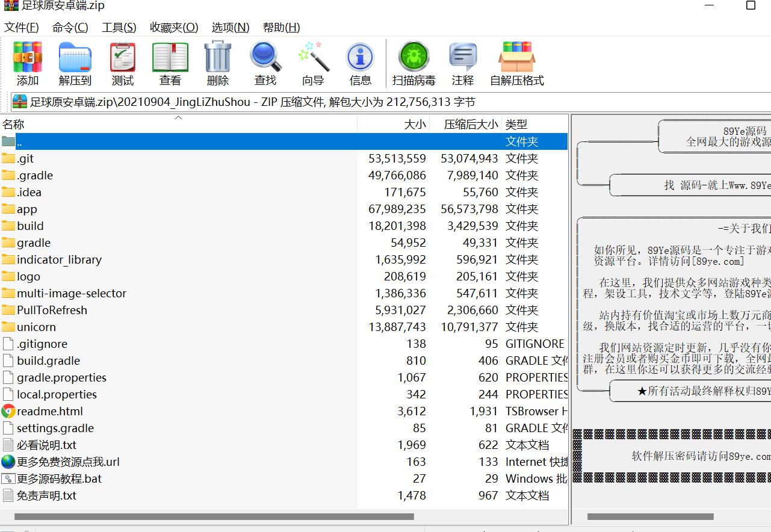This screenshot has width=771, height=532.
Task: Select the folder icon of app
Action: click(8, 209)
